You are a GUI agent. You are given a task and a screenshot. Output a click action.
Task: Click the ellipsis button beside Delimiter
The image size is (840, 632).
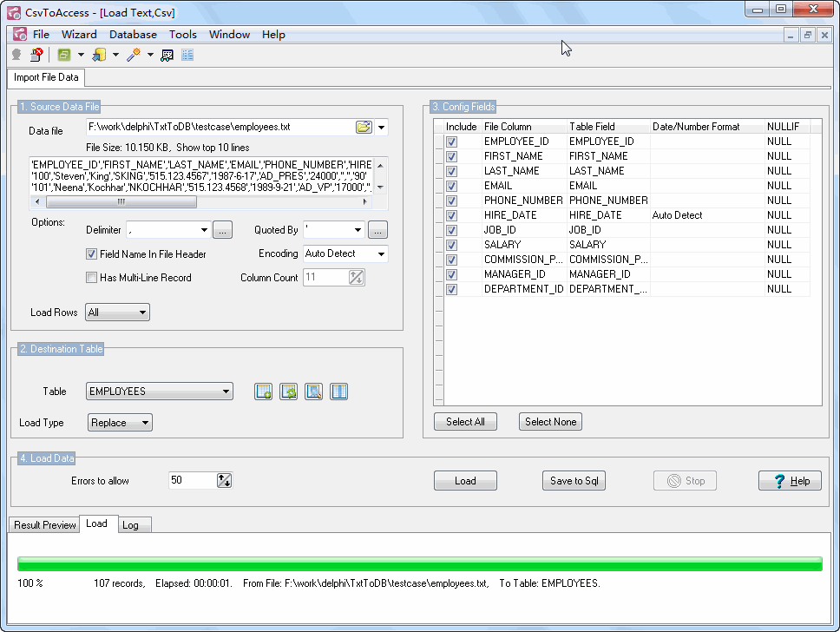click(222, 230)
